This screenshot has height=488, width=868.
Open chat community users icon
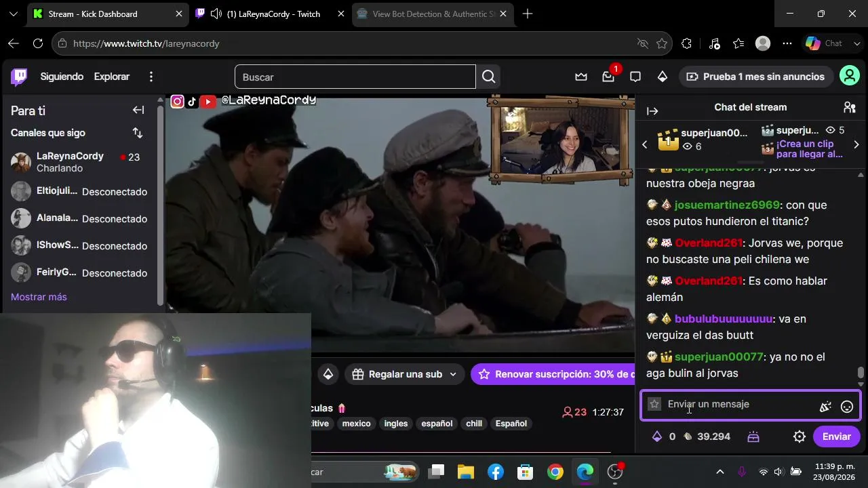[x=849, y=107]
